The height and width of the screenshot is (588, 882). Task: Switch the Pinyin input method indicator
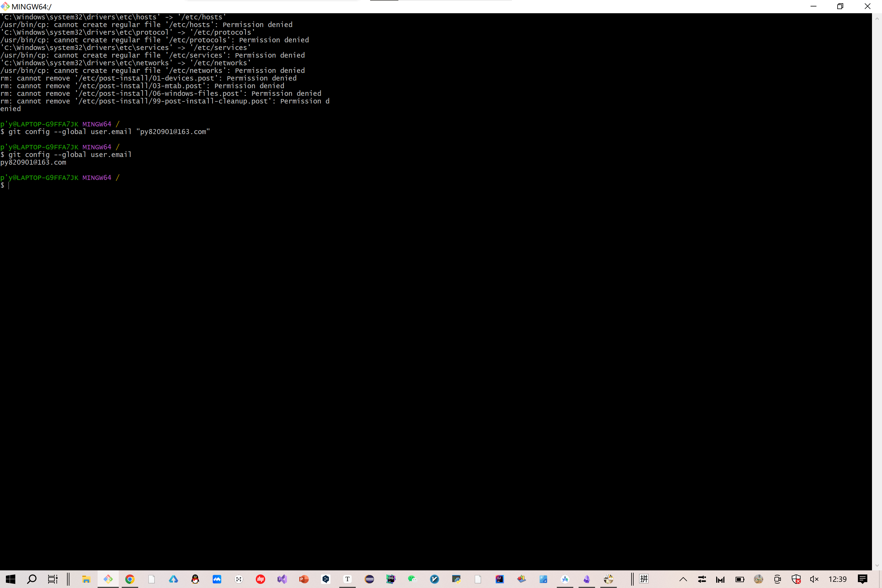[644, 579]
